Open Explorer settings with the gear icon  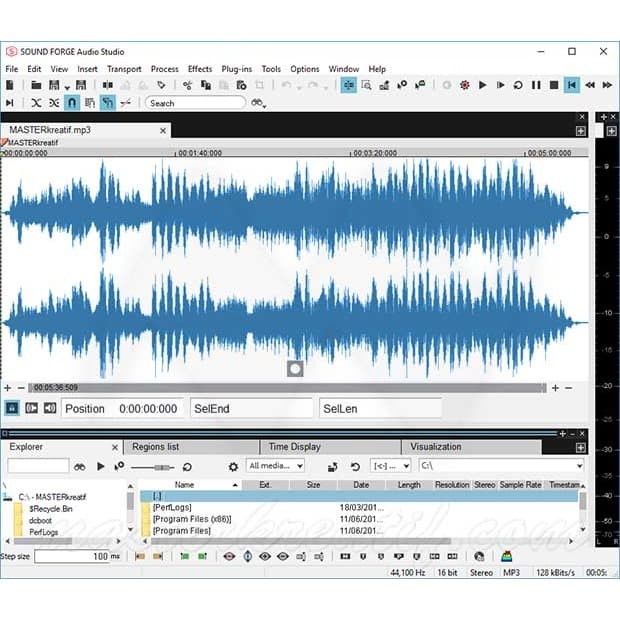click(233, 467)
